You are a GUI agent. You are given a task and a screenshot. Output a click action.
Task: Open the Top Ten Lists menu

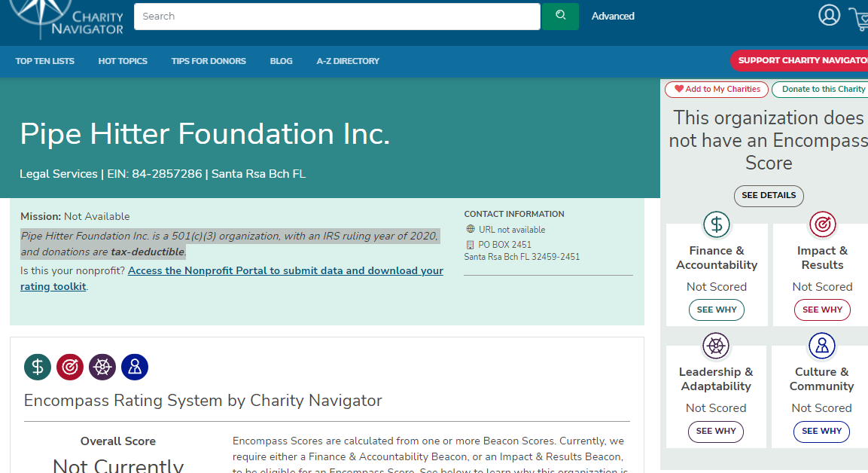click(45, 61)
